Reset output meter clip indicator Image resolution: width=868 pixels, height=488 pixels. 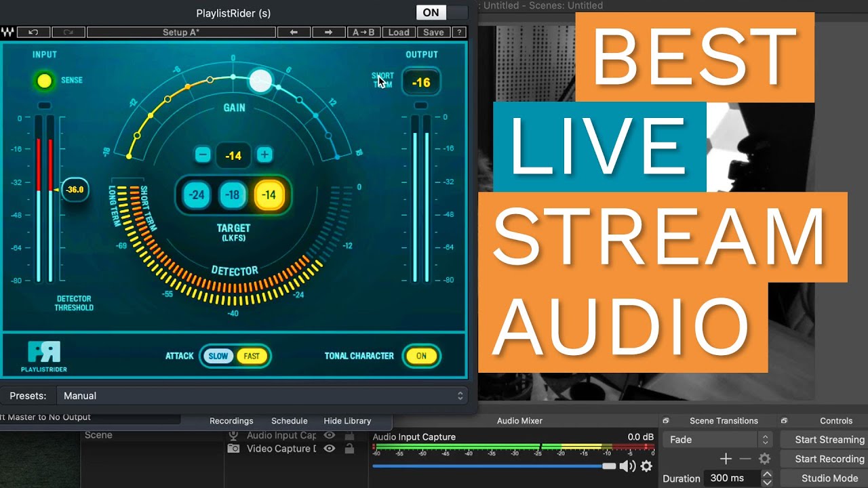pos(420,105)
